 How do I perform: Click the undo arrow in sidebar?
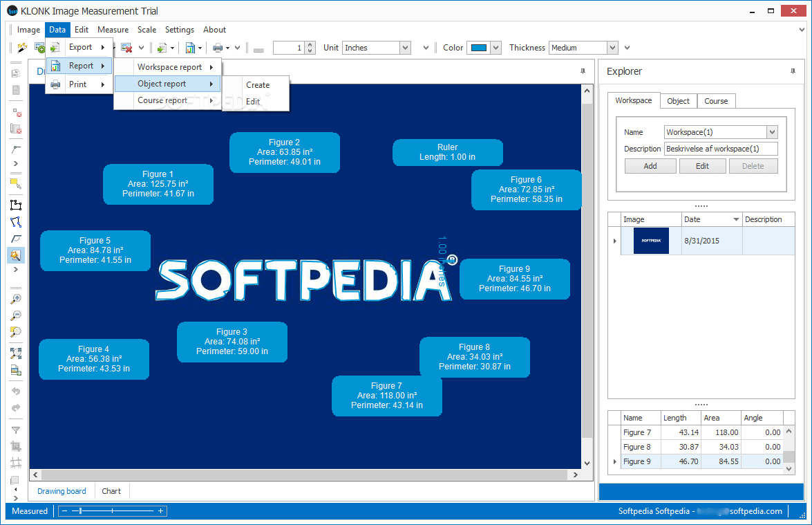click(x=16, y=392)
